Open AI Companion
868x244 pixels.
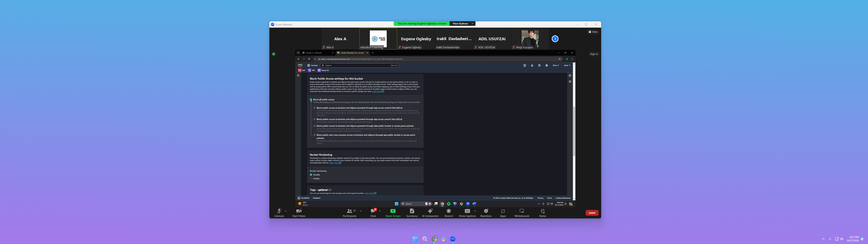click(x=430, y=211)
